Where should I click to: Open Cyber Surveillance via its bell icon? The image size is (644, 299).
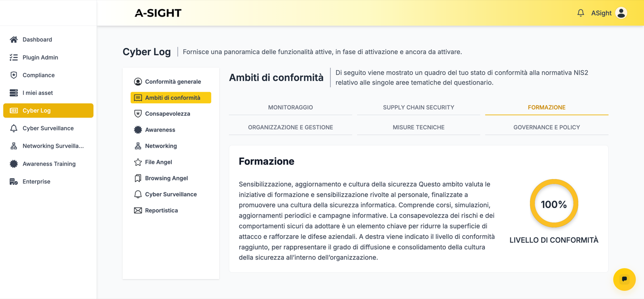pyautogui.click(x=13, y=128)
